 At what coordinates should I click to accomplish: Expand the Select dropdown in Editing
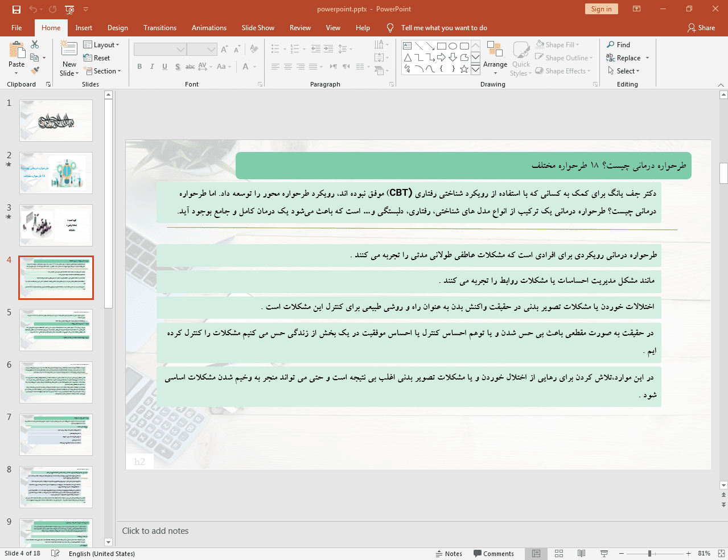click(x=624, y=71)
